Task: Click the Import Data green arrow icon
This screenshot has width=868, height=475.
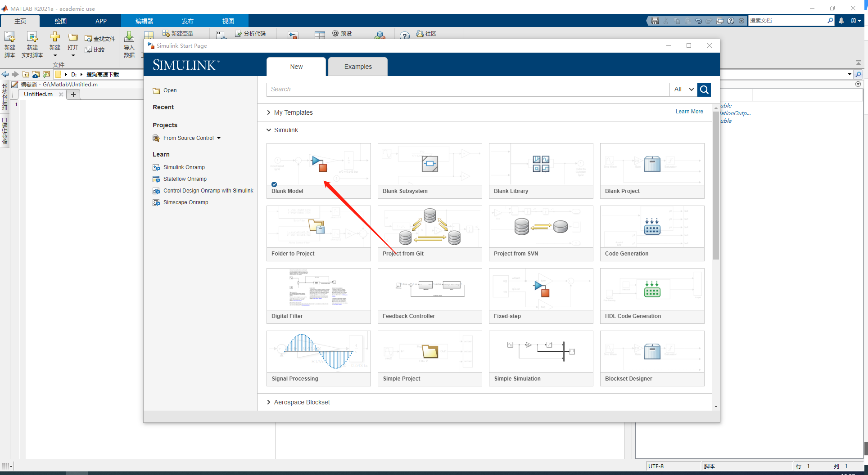Action: click(129, 37)
